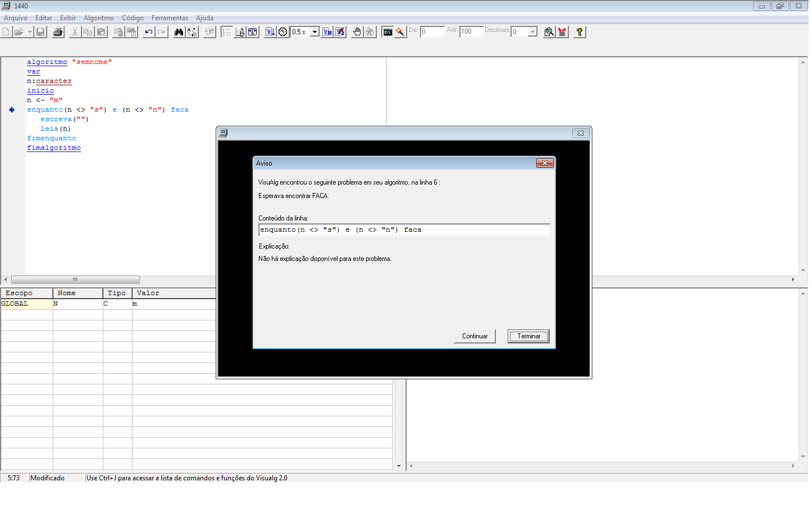Viewport: 812px width, 505px height.
Task: Toggle breakpoint with the hand icon
Action: click(357, 32)
